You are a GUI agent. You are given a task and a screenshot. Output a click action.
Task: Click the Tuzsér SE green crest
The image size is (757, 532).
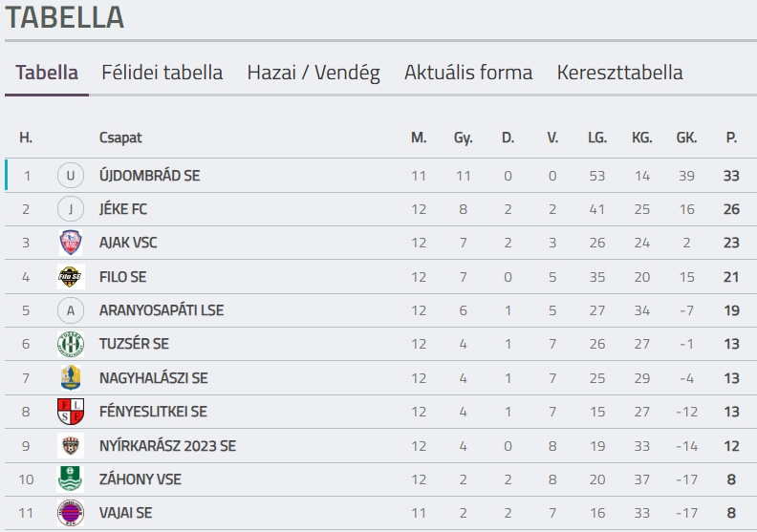[71, 344]
